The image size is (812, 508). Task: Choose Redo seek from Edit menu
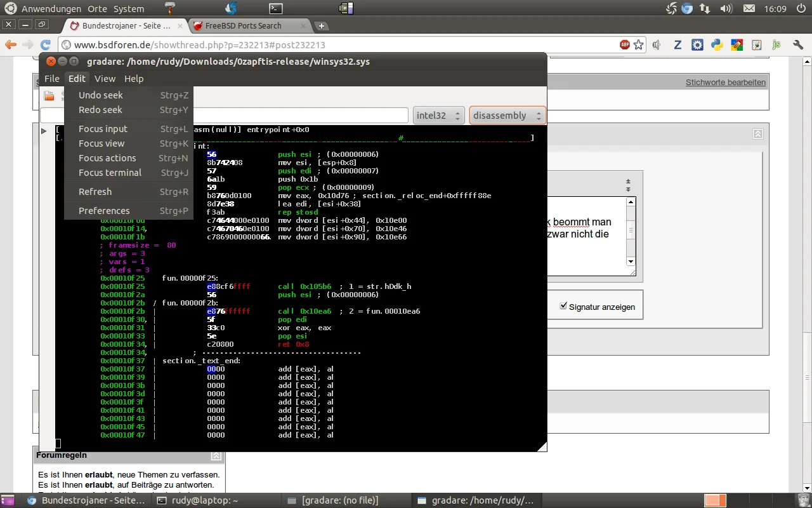coord(129,110)
